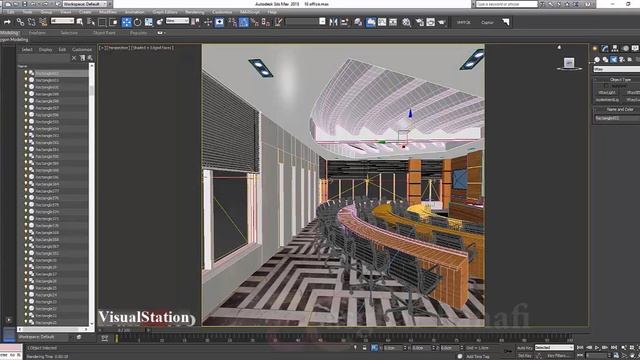
Task: Open the Curve Editor icon
Action: click(382, 22)
